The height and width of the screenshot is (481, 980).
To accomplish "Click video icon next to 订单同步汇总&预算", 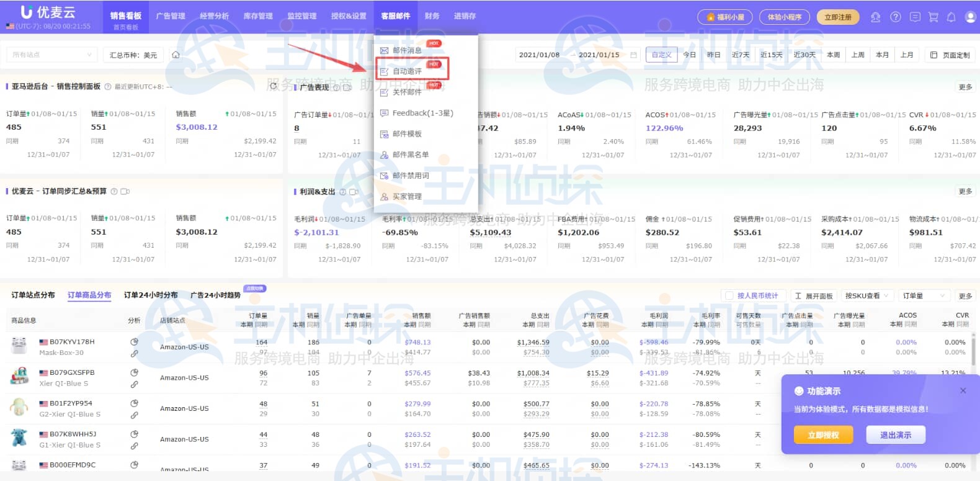I will click(125, 192).
